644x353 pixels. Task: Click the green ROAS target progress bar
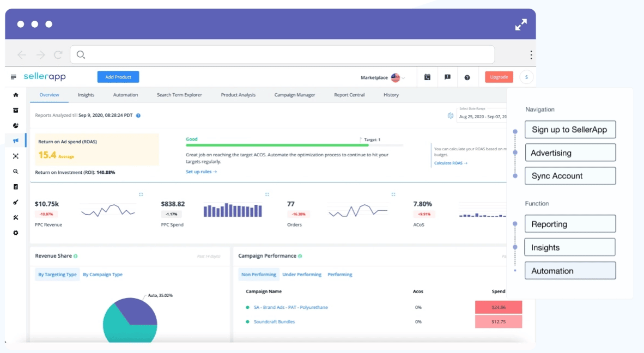(x=277, y=145)
